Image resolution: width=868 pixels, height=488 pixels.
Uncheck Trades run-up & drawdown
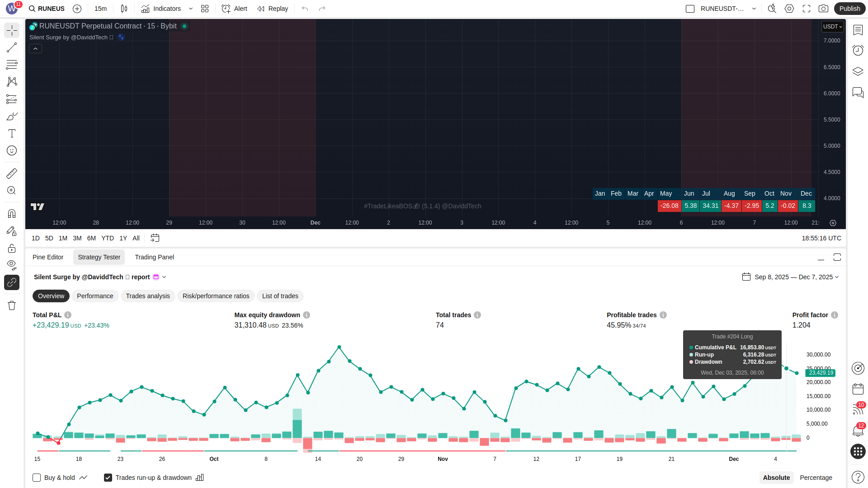[108, 478]
